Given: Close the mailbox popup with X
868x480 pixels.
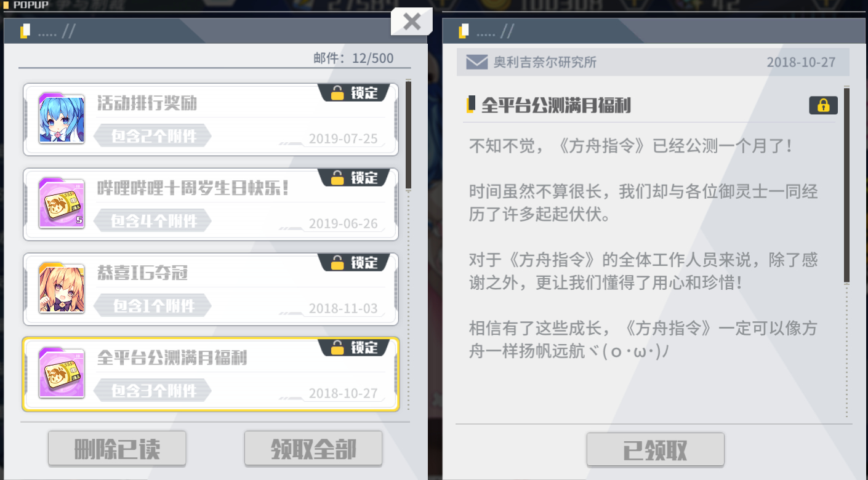Looking at the screenshot, I should (x=411, y=22).
